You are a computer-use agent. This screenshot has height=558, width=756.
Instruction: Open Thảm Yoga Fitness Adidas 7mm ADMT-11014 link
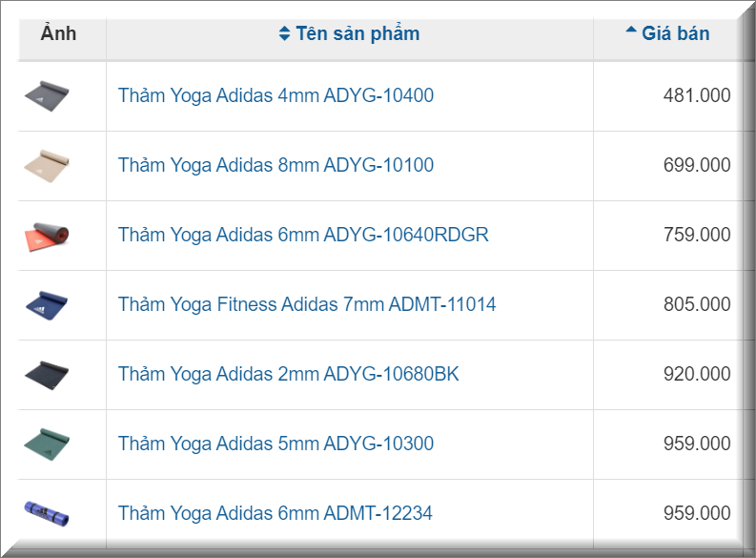pos(307,304)
